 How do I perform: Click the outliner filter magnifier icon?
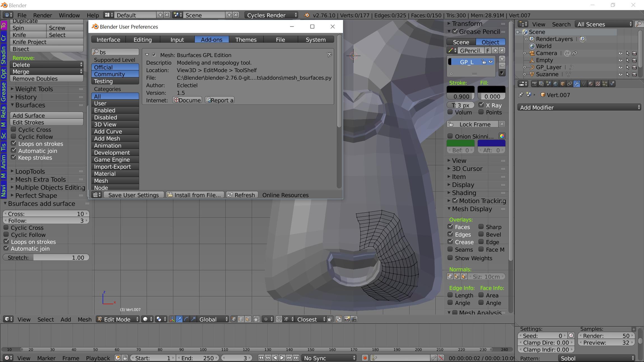click(638, 24)
